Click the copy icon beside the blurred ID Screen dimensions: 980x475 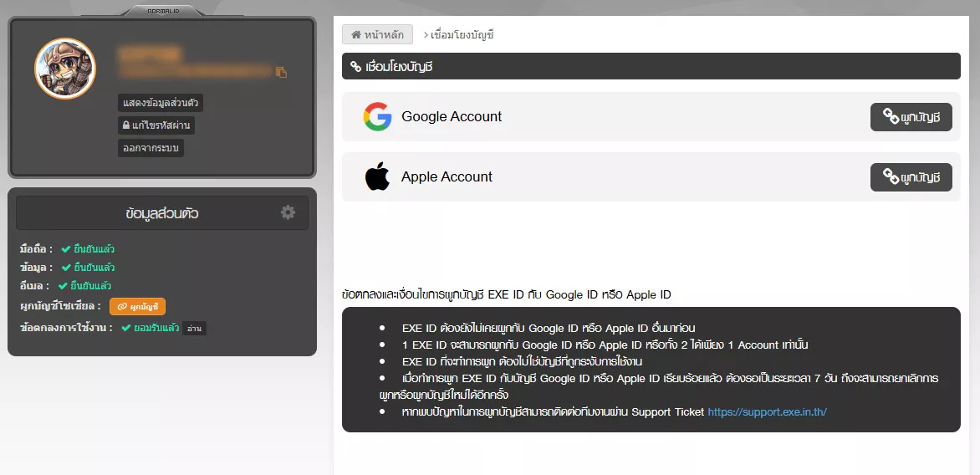click(281, 73)
